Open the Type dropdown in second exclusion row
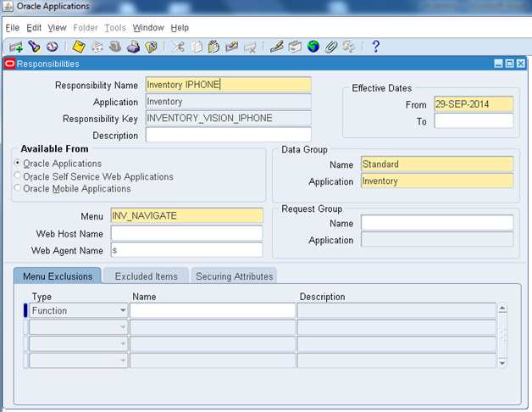 pos(124,327)
